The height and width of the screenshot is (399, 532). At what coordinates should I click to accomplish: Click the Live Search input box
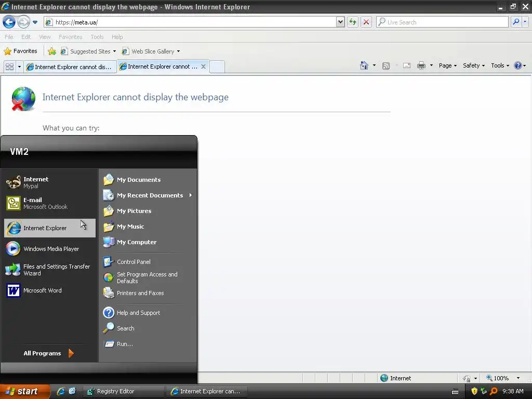tap(443, 22)
